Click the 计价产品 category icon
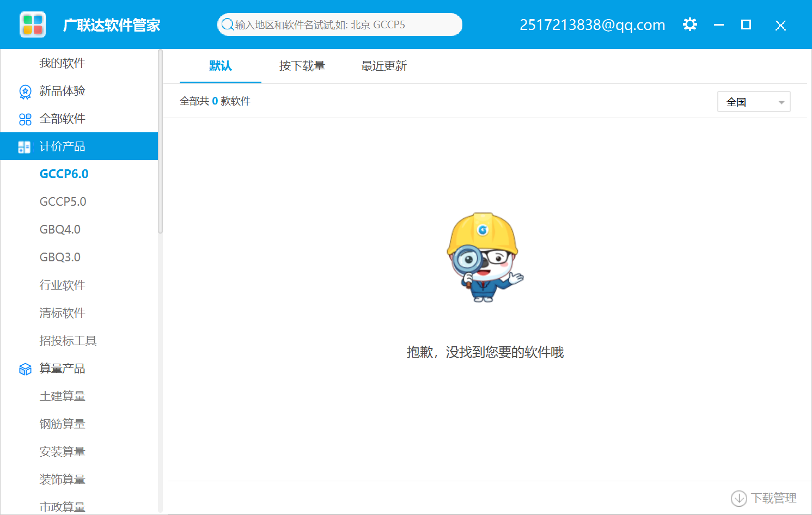Screen dimensions: 812x515 click(x=25, y=147)
